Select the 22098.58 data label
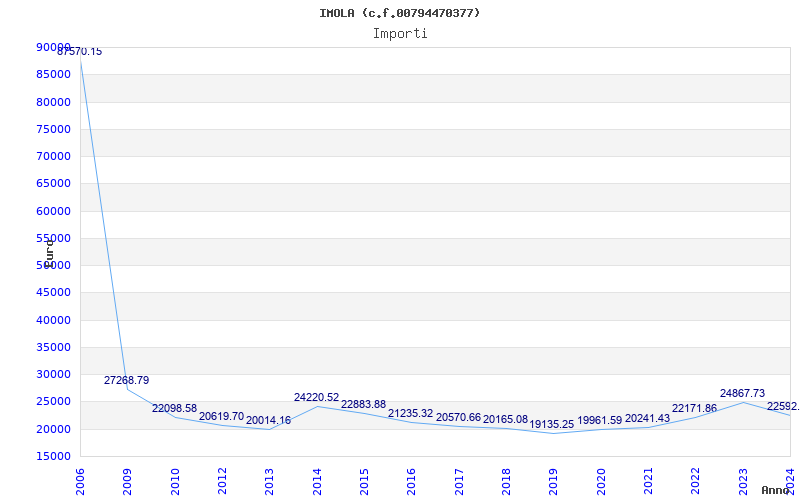Screen dimensions: 800x500 click(x=174, y=409)
